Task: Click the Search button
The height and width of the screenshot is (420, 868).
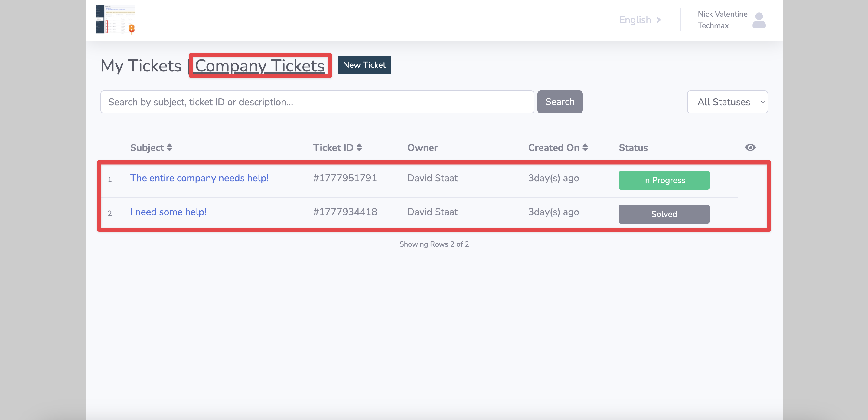Action: tap(560, 102)
